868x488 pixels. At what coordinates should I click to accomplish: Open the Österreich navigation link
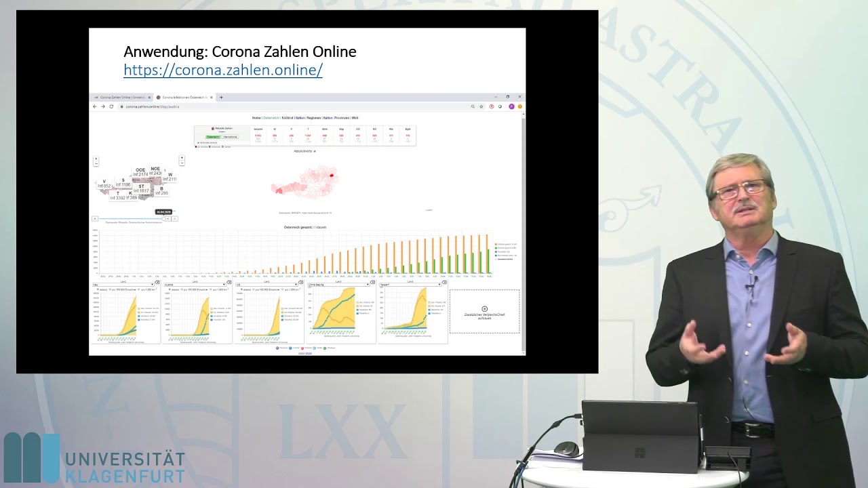(271, 118)
